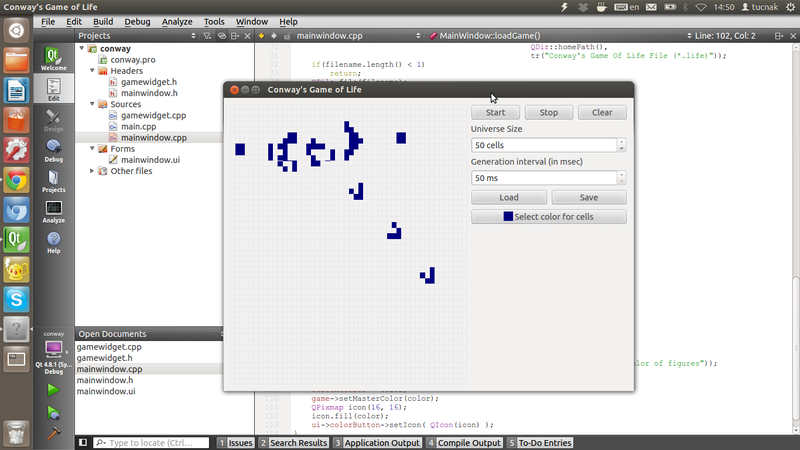Toggle synchronize with editor link icon
This screenshot has width=800, height=450.
click(x=221, y=36)
